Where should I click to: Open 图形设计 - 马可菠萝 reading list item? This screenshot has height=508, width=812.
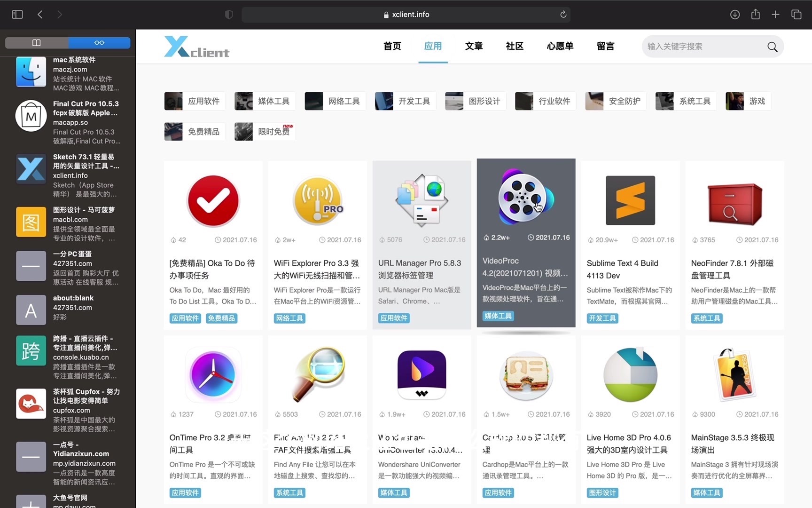(x=68, y=224)
